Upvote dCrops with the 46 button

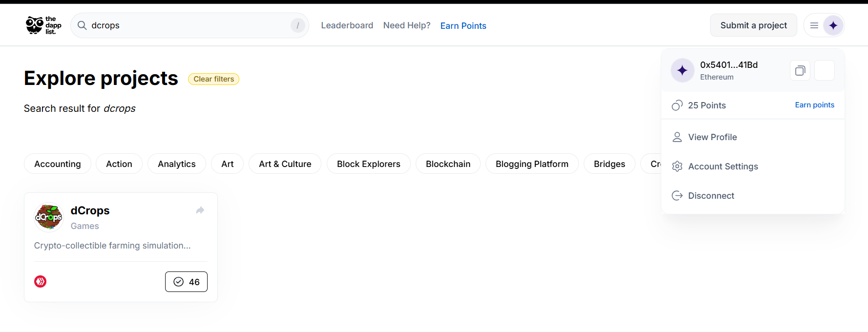point(186,282)
